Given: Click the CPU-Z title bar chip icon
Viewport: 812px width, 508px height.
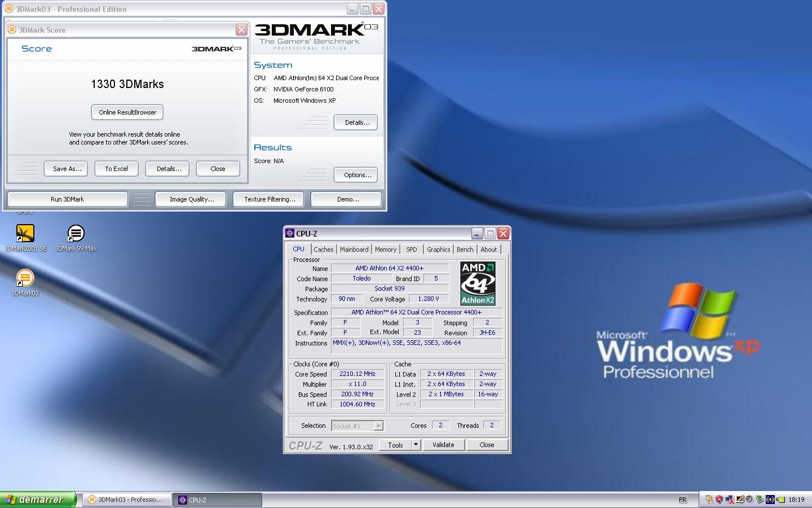Looking at the screenshot, I should point(290,233).
